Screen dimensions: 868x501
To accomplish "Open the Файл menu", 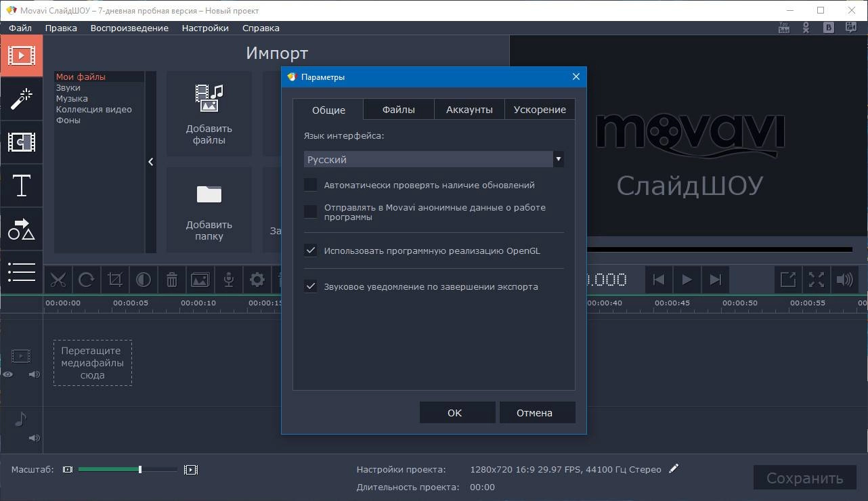I will click(20, 28).
